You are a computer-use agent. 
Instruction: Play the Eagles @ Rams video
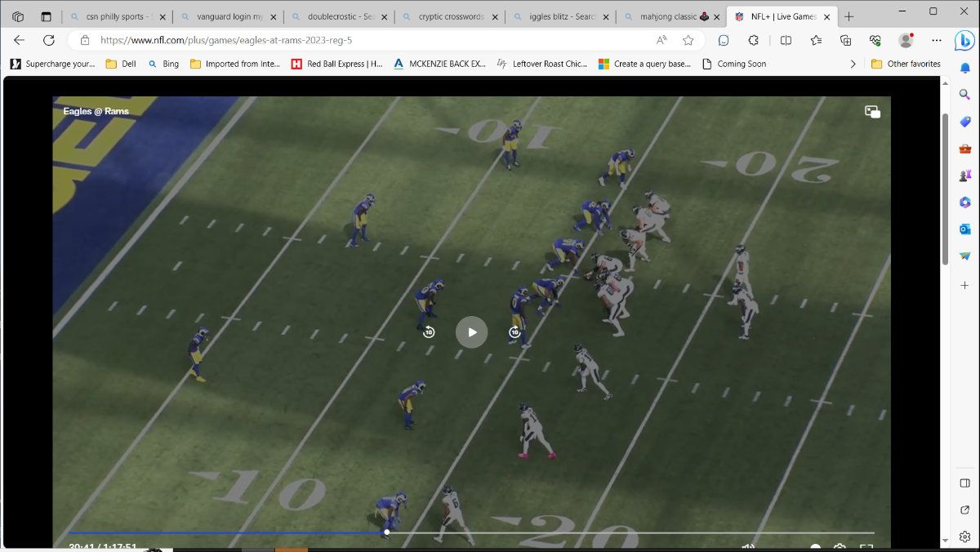coord(471,332)
